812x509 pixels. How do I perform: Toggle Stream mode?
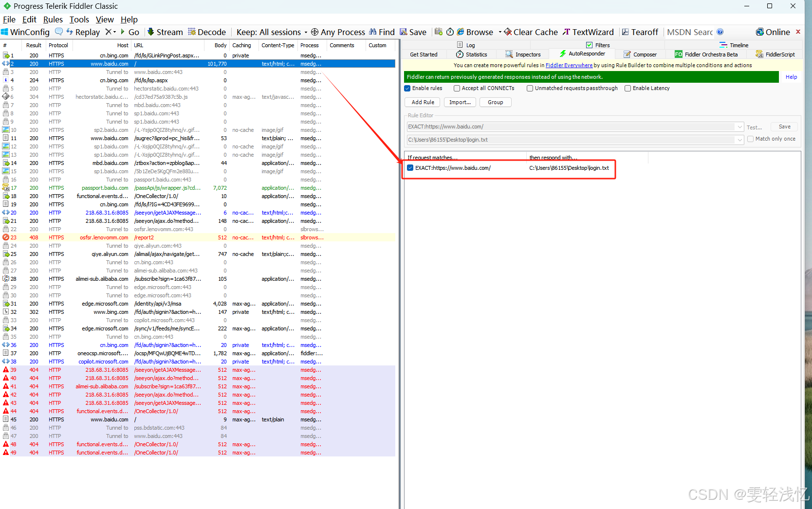pos(165,32)
